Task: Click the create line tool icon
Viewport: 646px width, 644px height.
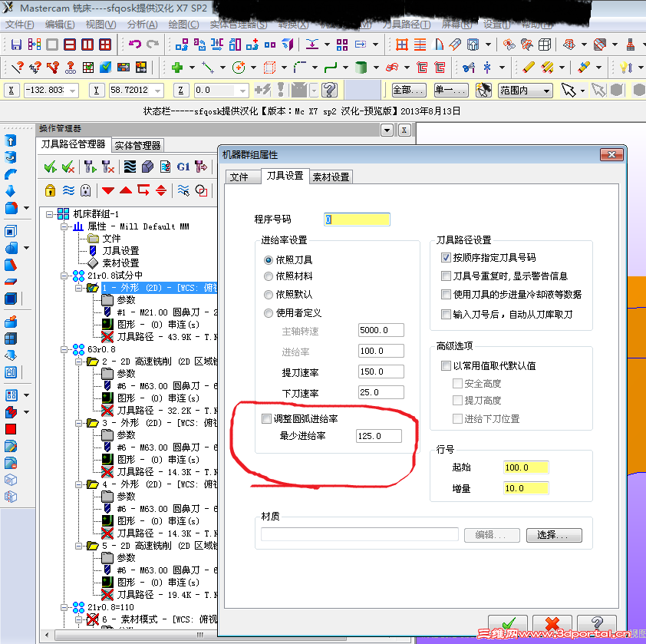Action: click(x=207, y=68)
